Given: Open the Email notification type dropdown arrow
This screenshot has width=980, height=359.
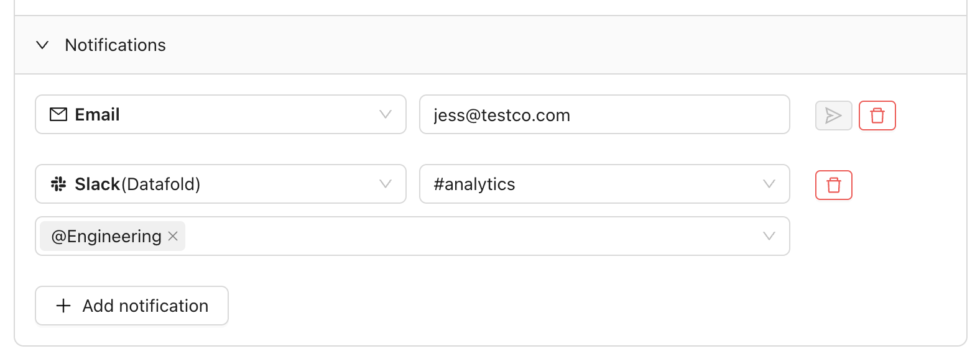Looking at the screenshot, I should 386,115.
